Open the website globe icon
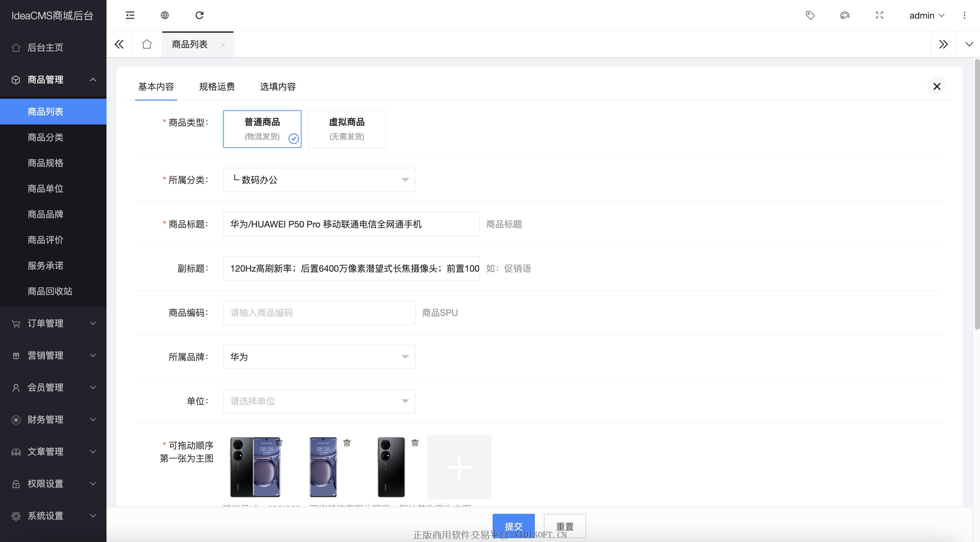Viewport: 980px width, 542px height. [165, 15]
